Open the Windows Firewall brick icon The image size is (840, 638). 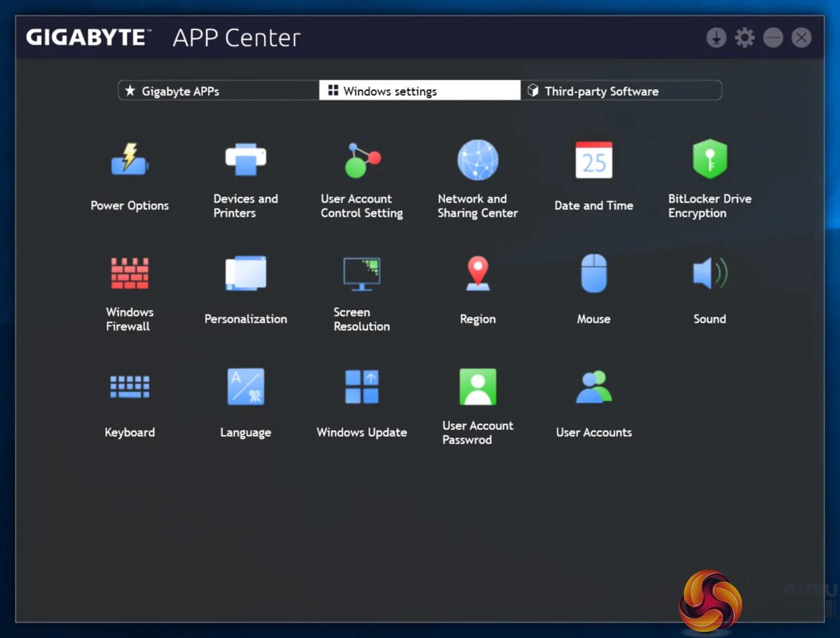130,273
